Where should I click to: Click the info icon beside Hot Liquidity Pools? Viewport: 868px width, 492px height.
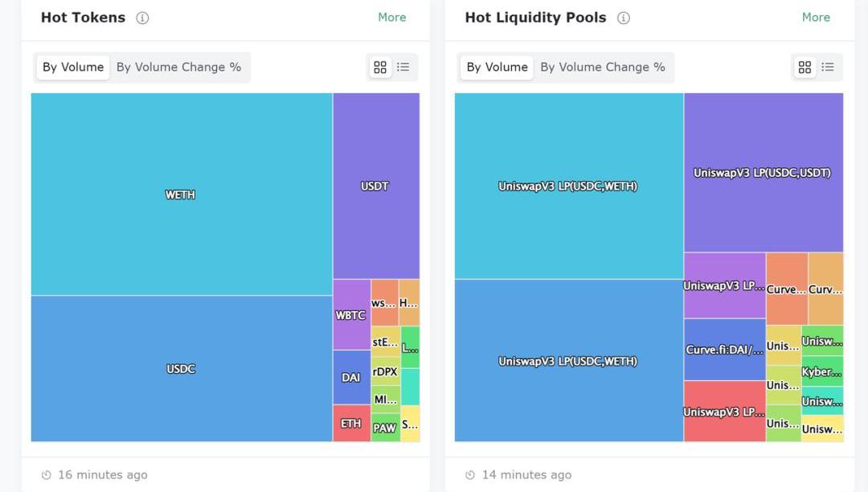(624, 18)
